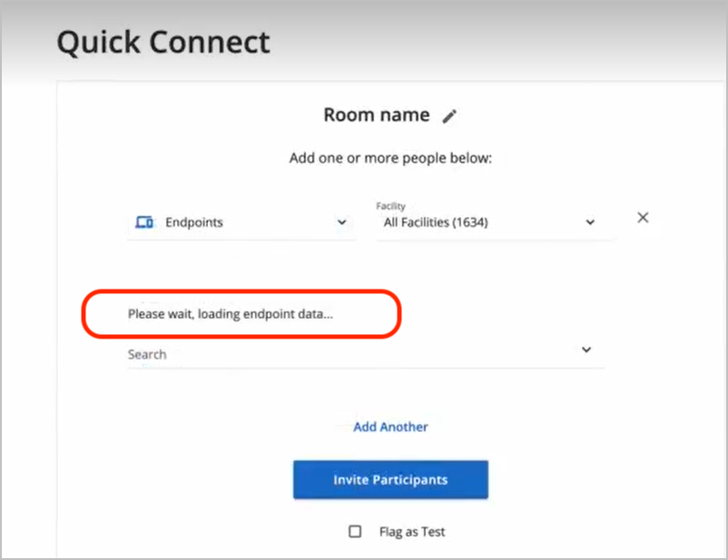Click the Invite Participants button
Image resolution: width=728 pixels, height=560 pixels.
390,479
